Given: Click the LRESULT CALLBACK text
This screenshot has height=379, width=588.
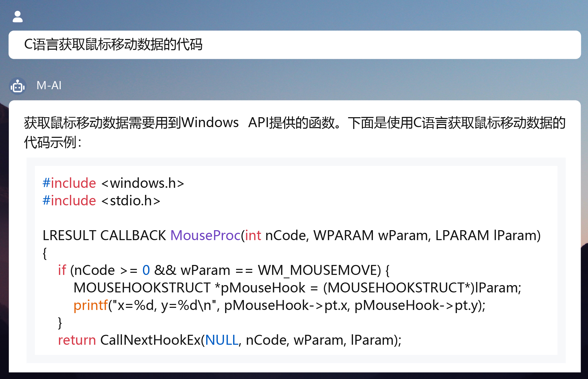Looking at the screenshot, I should click(x=104, y=235).
